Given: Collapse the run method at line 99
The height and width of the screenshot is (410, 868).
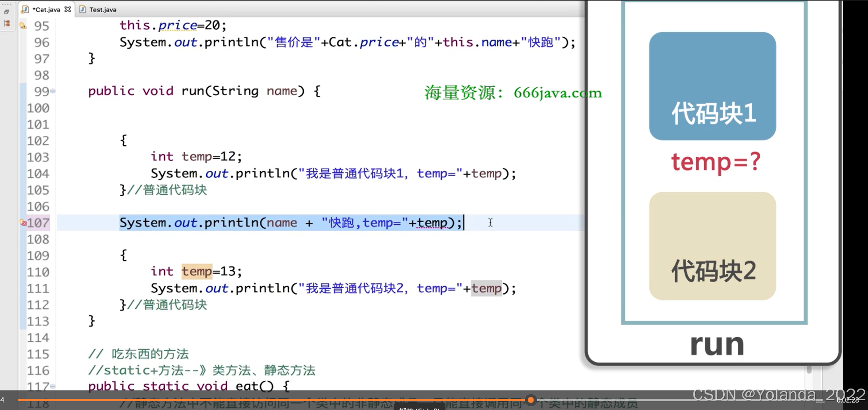Looking at the screenshot, I should [x=53, y=91].
